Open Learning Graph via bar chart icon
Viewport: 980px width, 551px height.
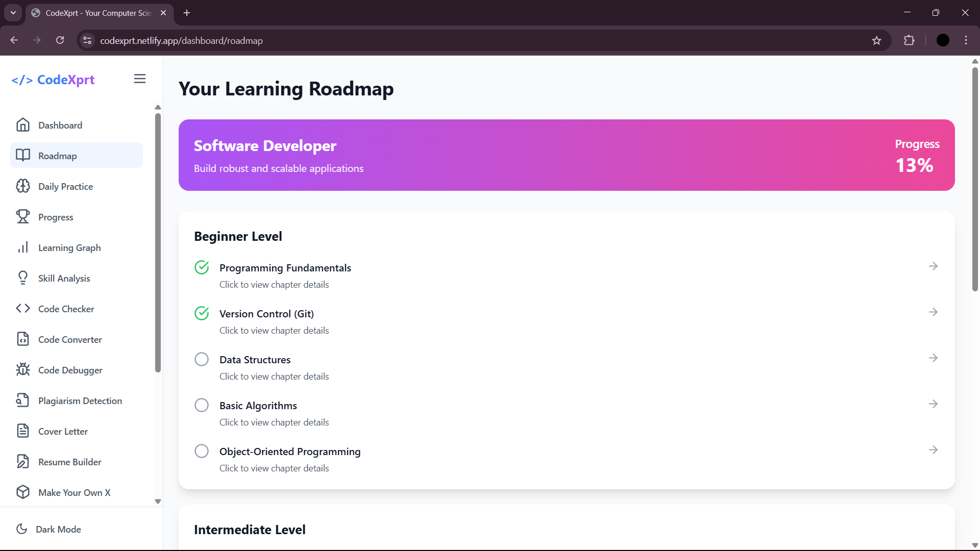(x=23, y=247)
